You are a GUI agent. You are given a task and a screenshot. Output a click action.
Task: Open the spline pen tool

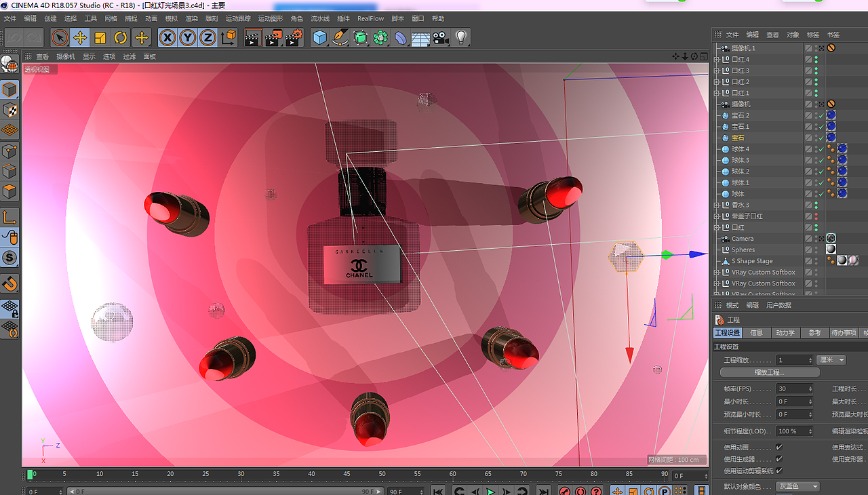click(340, 37)
